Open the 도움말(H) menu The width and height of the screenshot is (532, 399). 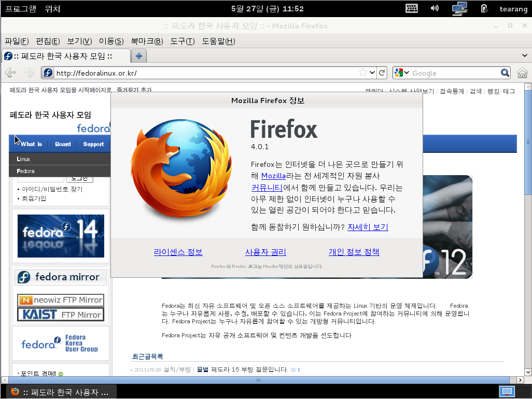click(x=218, y=41)
